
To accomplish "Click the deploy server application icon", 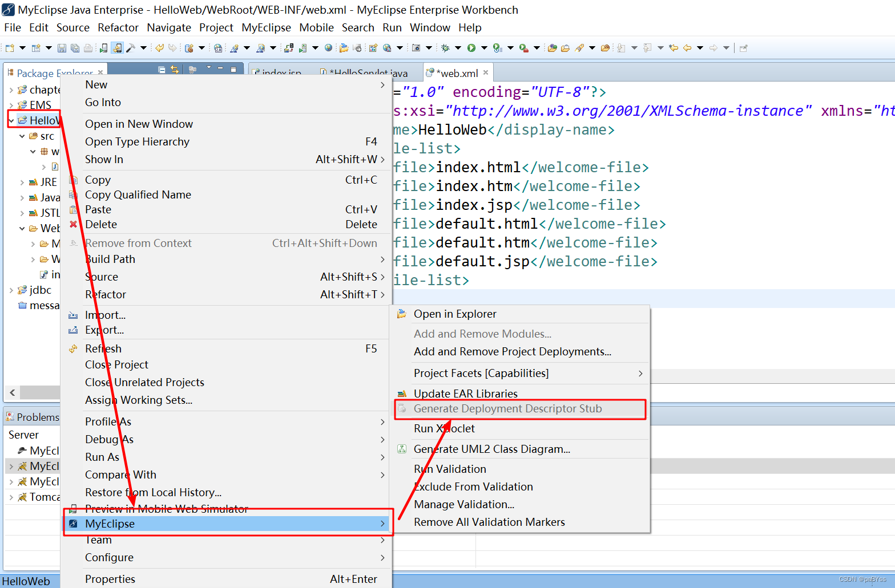I will click(289, 48).
